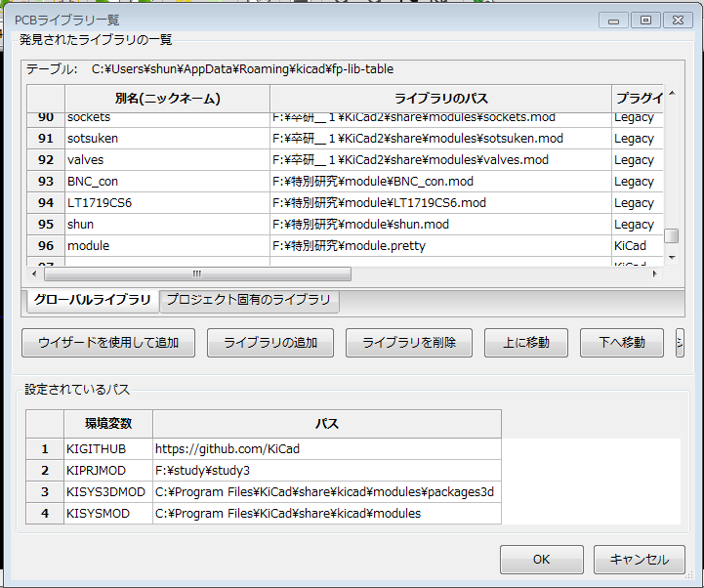Select row header 96
Screen dimensions: 704x588
tap(46, 246)
